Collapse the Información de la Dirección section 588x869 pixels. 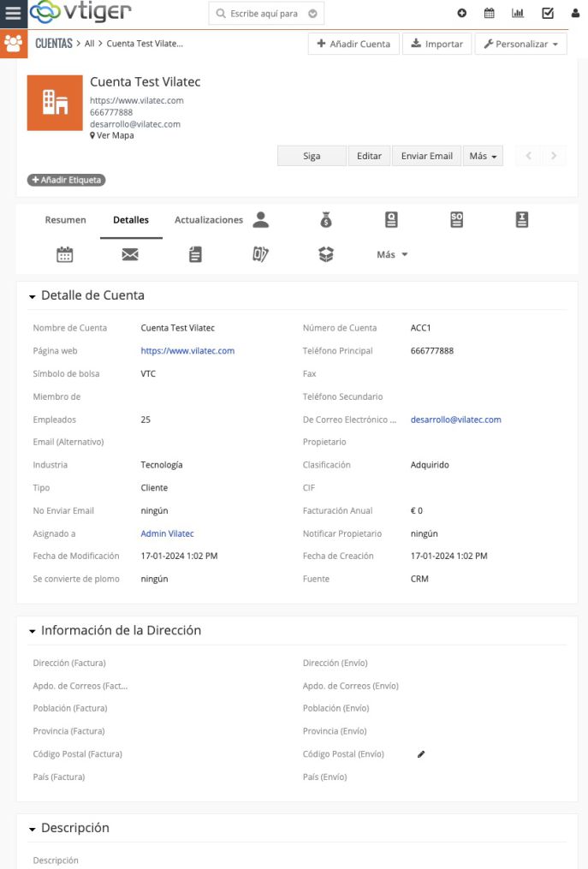(33, 631)
